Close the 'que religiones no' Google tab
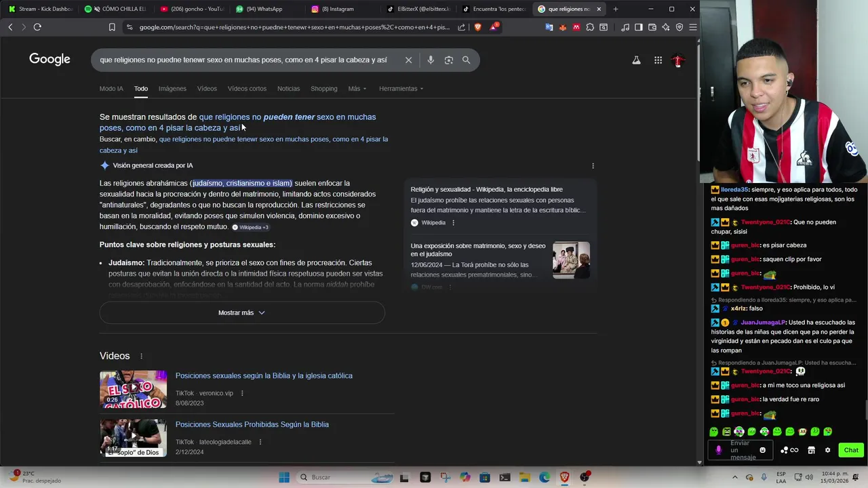 coord(599,9)
